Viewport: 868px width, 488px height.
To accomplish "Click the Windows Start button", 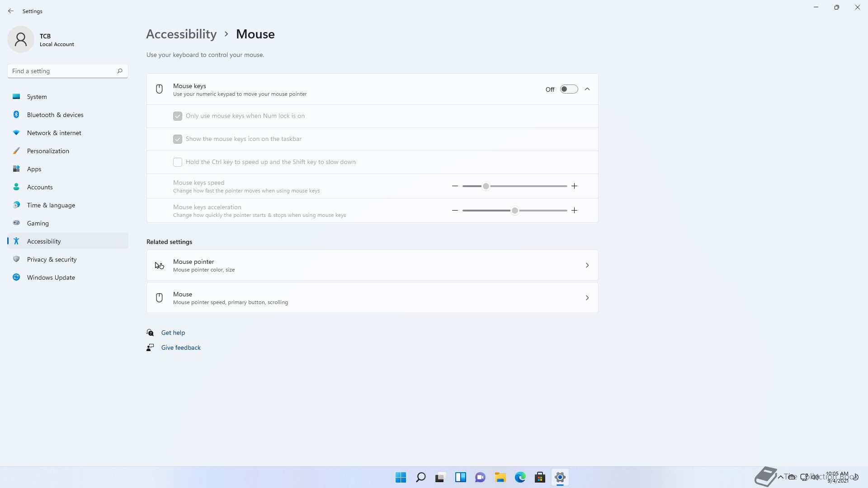I will [401, 477].
